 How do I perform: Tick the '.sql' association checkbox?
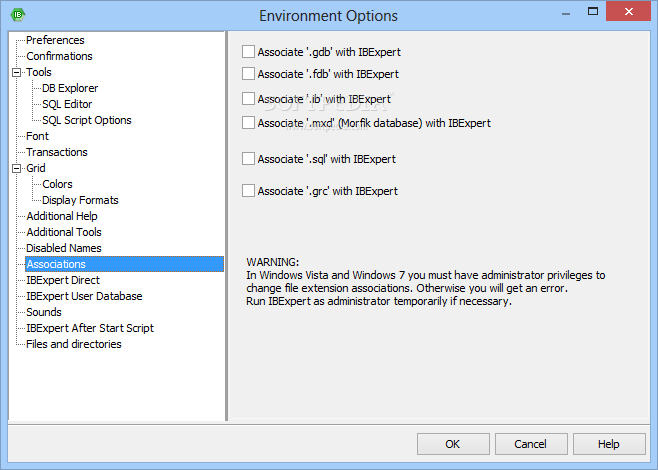249,159
